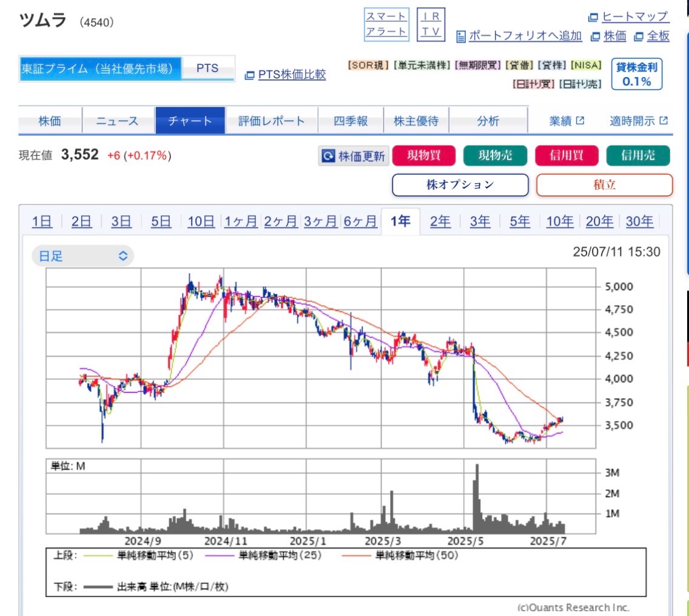The width and height of the screenshot is (689, 616).
Task: Select the 6ヶ月 chart period
Action: (x=360, y=221)
